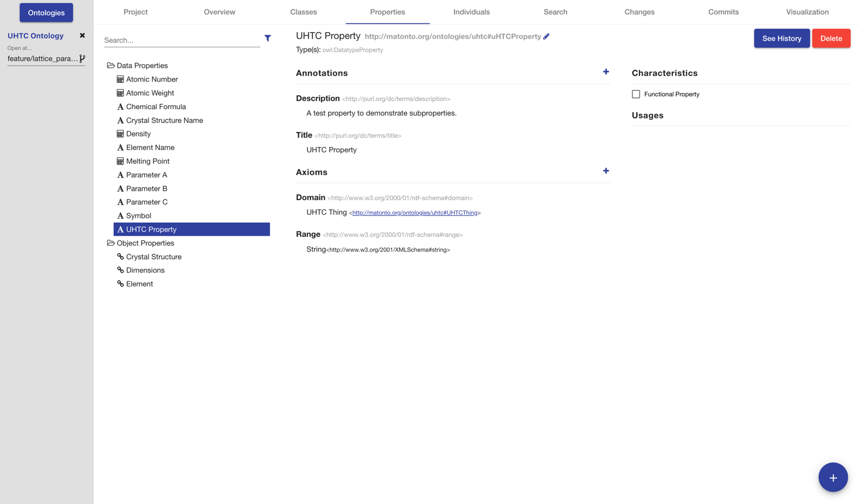Click the red Delete button

point(831,38)
